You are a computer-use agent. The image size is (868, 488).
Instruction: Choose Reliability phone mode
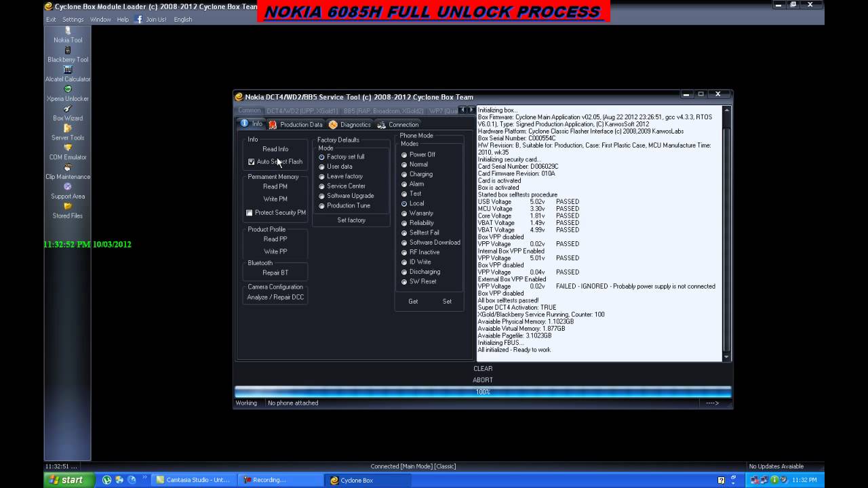(x=404, y=223)
